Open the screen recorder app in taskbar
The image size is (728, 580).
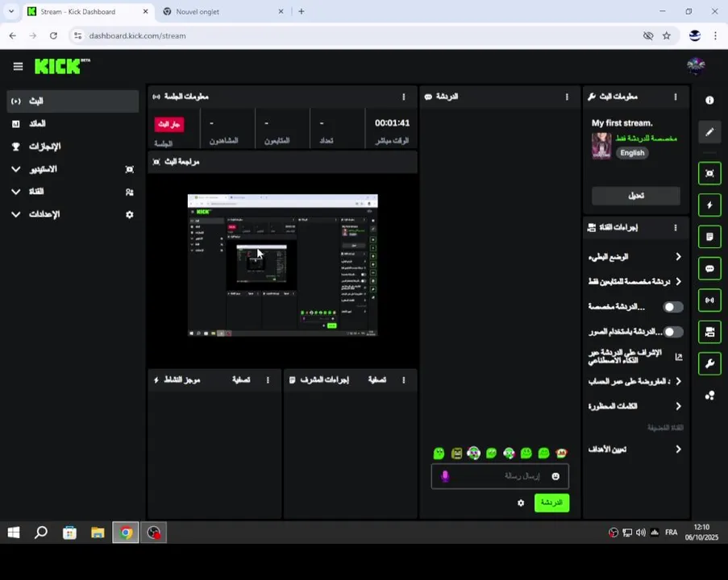pyautogui.click(x=154, y=532)
